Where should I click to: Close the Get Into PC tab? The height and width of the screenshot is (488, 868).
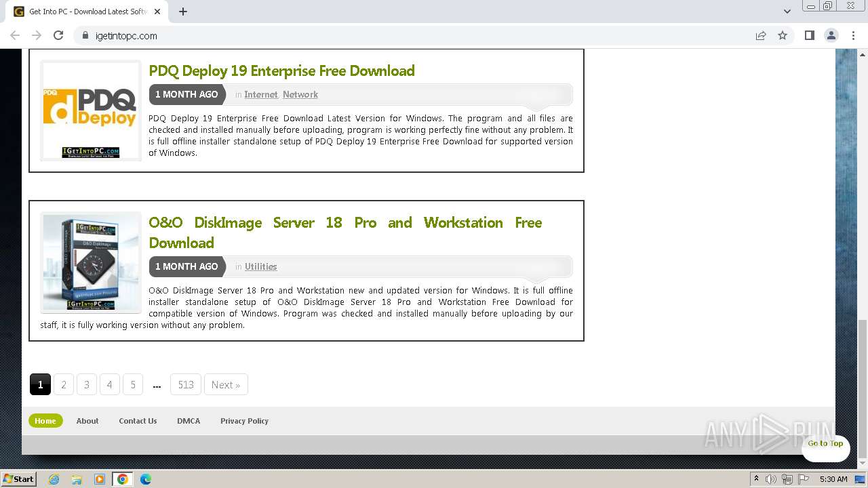(x=157, y=12)
